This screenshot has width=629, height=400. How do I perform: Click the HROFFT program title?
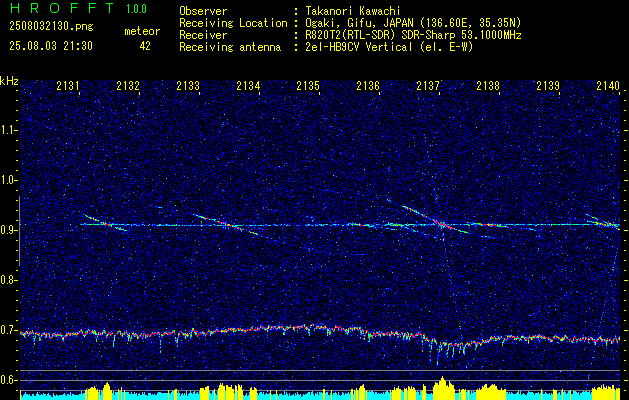coord(62,8)
